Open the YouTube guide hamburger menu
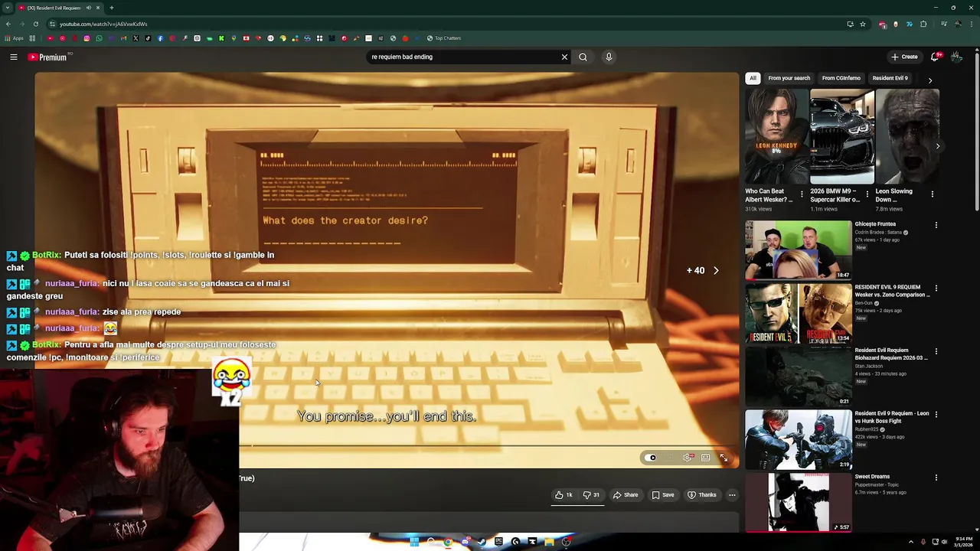This screenshot has width=980, height=551. coord(14,57)
